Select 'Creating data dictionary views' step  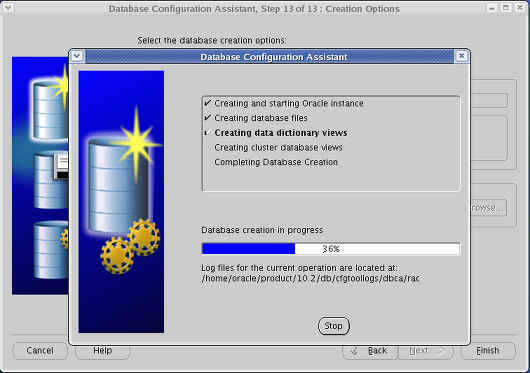(x=281, y=133)
